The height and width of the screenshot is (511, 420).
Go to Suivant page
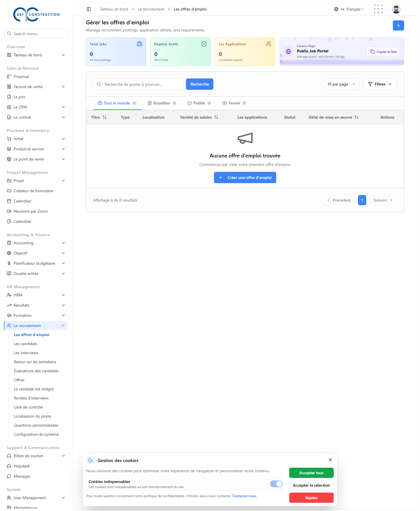(383, 200)
